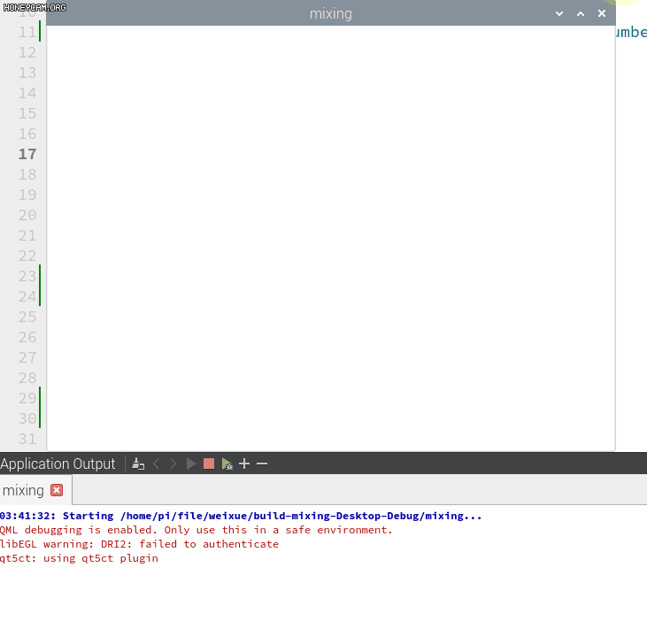Clear the Application Output pane
Image resolution: width=647 pixels, height=644 pixels.
click(137, 464)
